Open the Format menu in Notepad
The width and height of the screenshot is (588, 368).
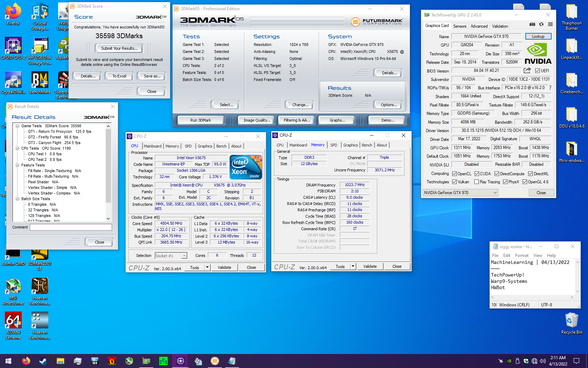point(521,255)
